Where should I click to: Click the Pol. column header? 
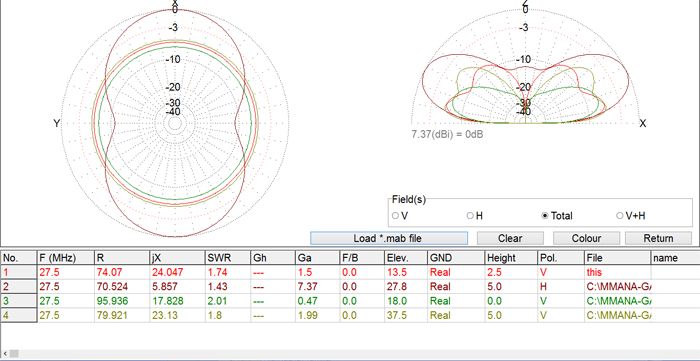pos(561,257)
